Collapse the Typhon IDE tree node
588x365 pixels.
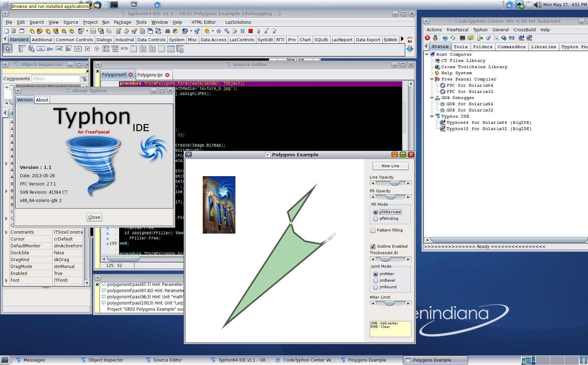432,116
